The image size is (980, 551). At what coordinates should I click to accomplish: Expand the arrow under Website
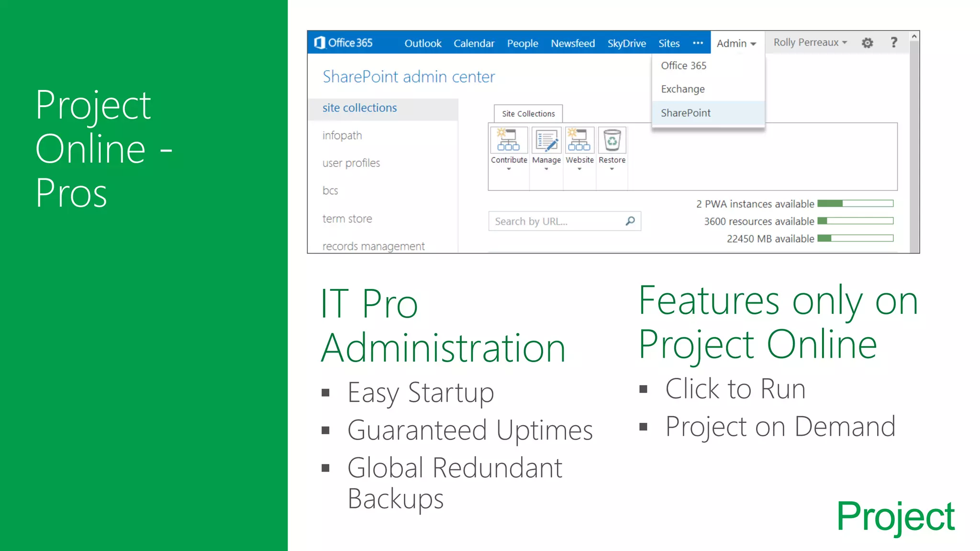579,169
